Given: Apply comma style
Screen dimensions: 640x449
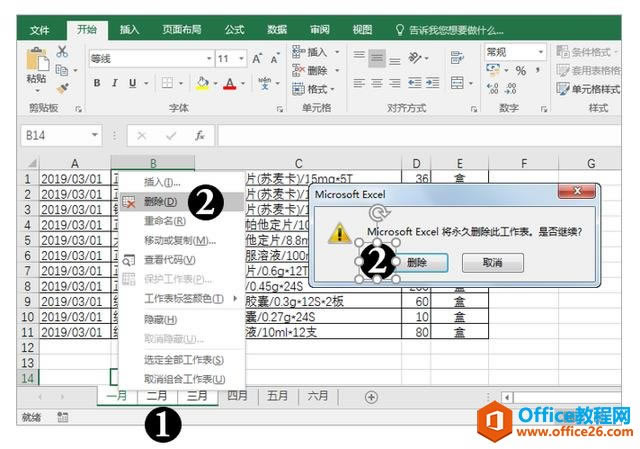Looking at the screenshot, I should [x=538, y=70].
